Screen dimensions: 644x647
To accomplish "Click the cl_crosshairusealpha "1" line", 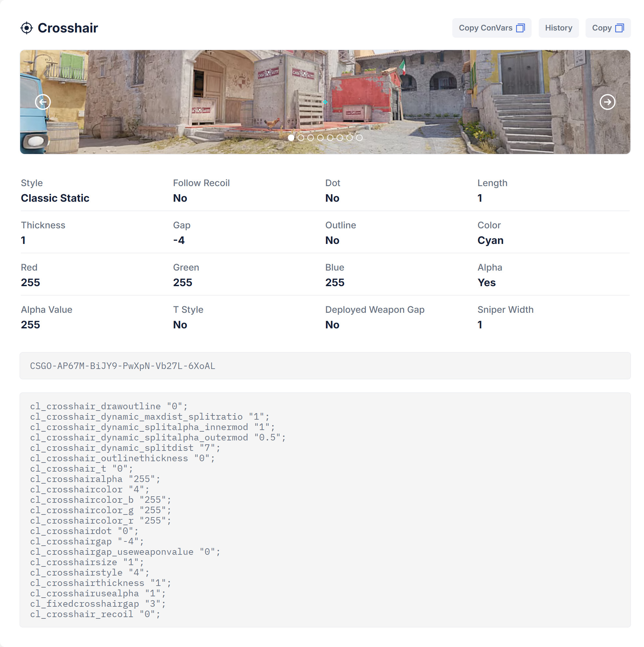I will click(x=98, y=593).
